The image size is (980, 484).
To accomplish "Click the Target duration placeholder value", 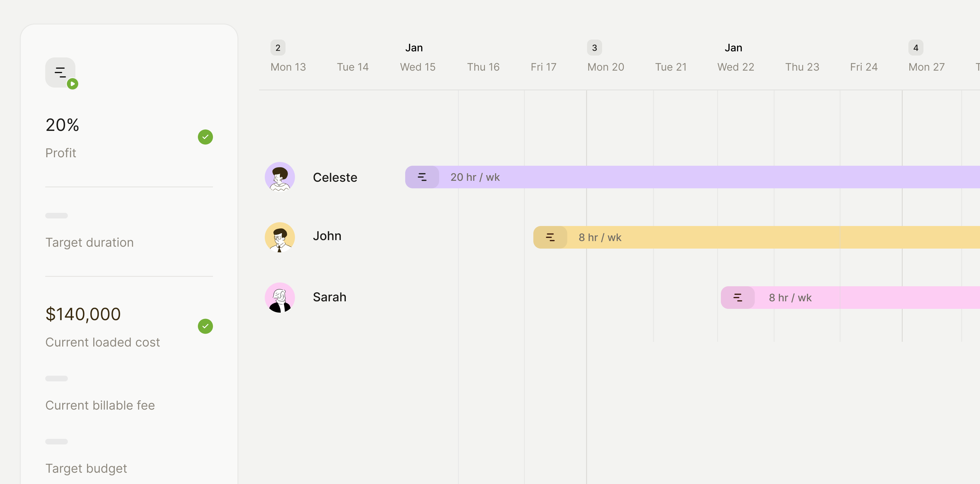I will [57, 216].
